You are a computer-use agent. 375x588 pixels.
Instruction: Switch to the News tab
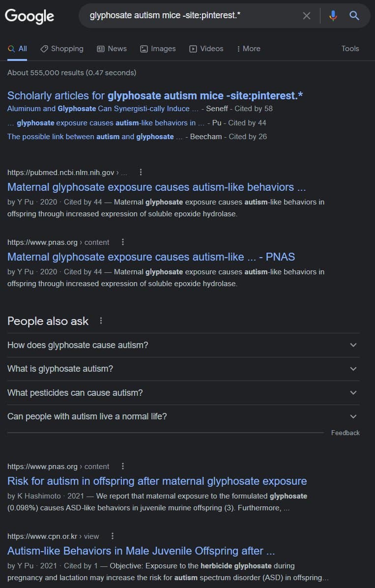pos(112,49)
